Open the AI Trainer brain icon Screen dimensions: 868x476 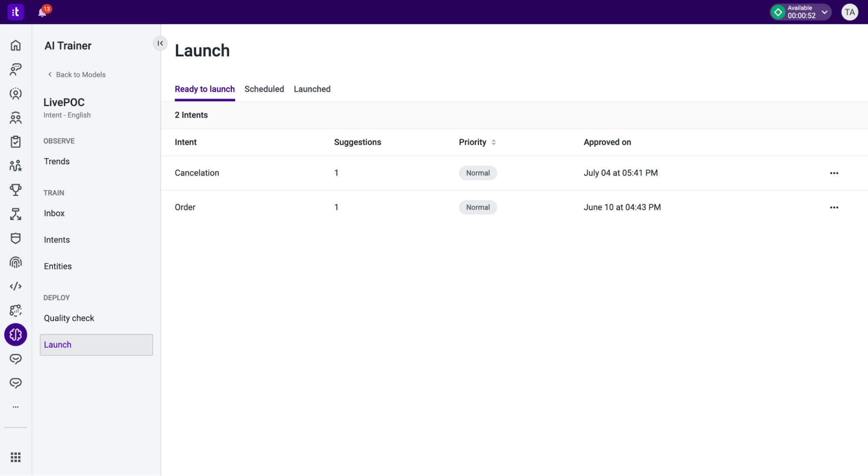click(x=16, y=335)
